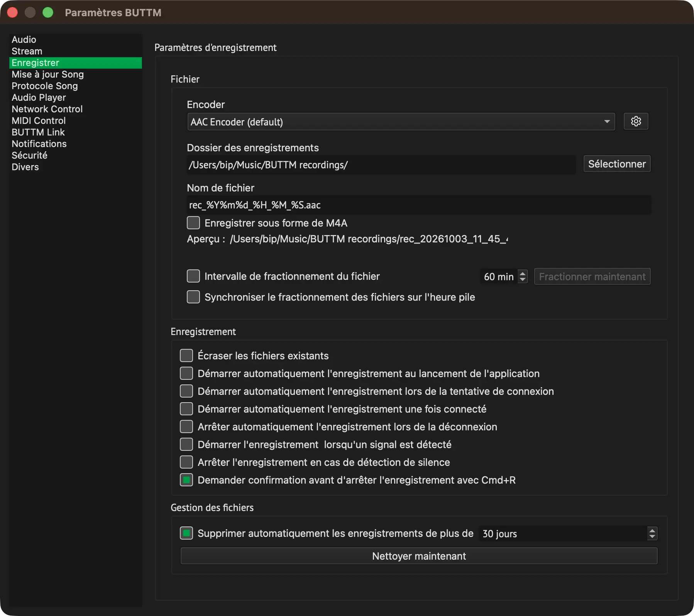The width and height of the screenshot is (694, 616).
Task: Close the Paramètres BUTTM window
Action: [12, 12]
